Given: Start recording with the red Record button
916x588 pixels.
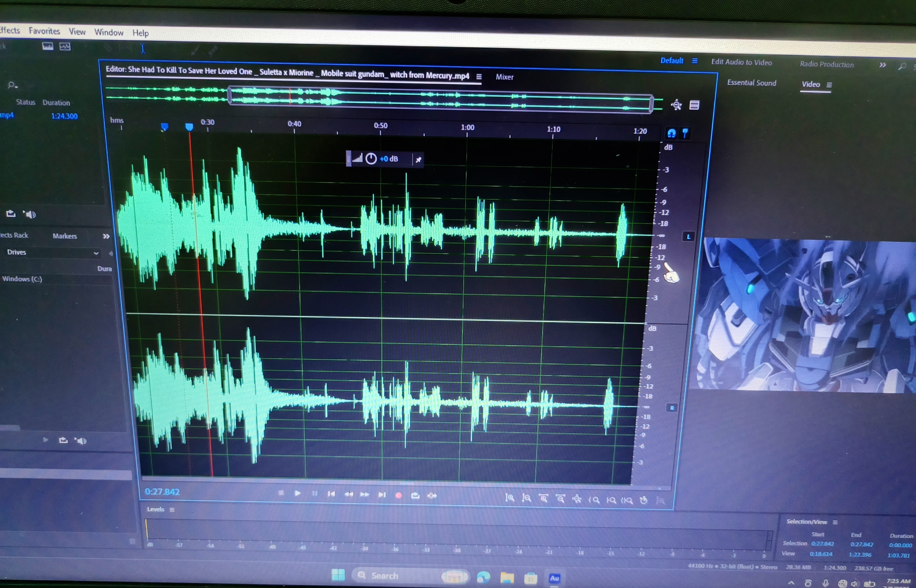Looking at the screenshot, I should [x=398, y=495].
